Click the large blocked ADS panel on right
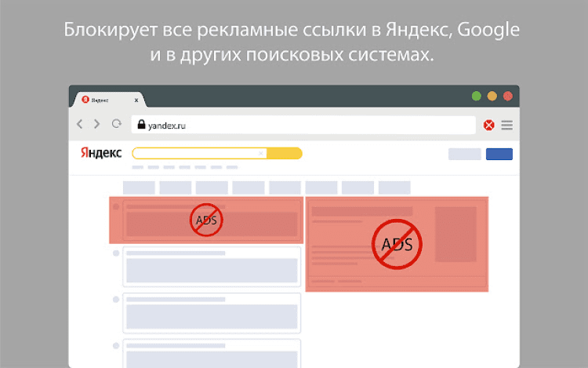Viewport: 588px width, 368px height. coord(397,244)
